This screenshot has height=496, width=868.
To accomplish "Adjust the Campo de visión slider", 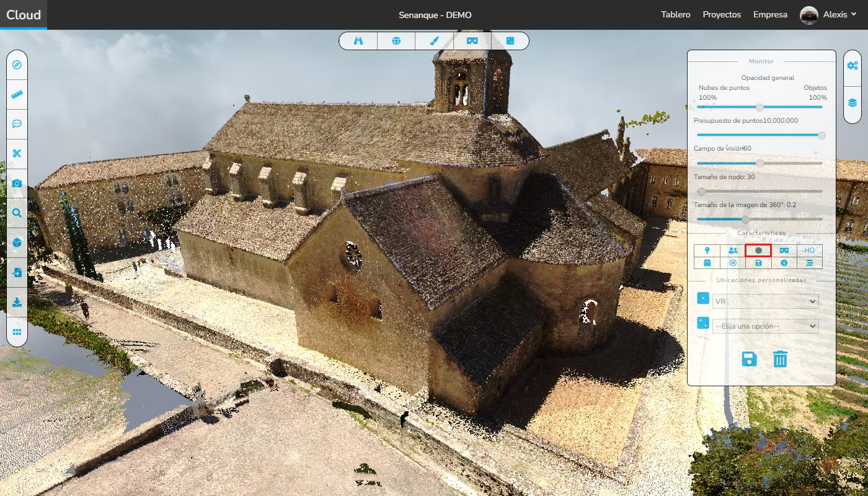I will (760, 163).
